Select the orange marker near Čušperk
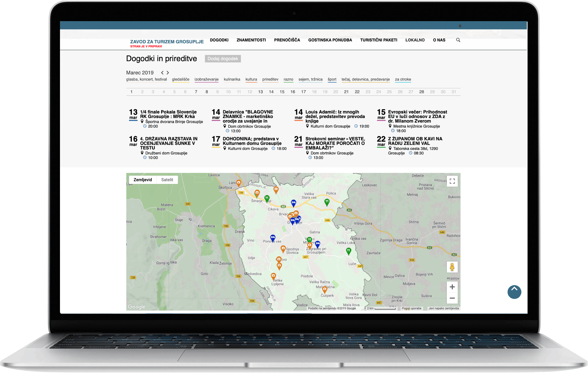Screen dimensions: 588x374 (x=324, y=290)
